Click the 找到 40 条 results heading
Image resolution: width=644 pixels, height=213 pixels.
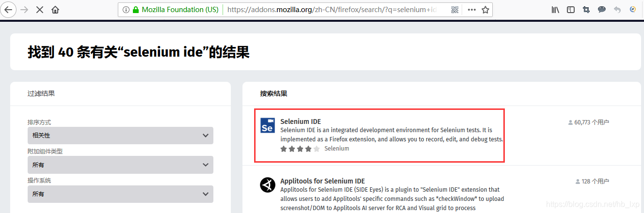139,52
